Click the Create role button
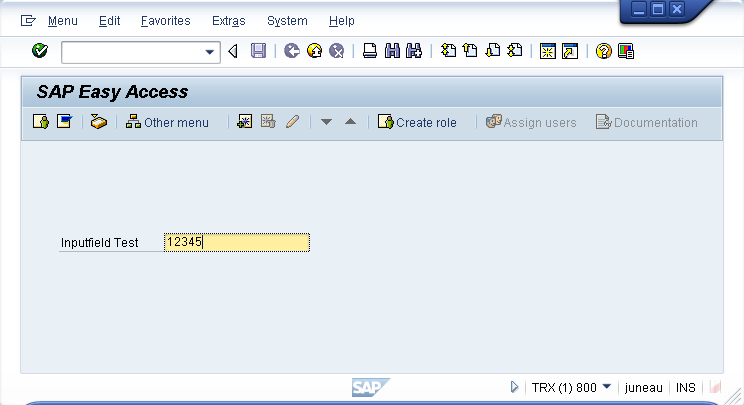Screen dimensions: 744x405 click(417, 122)
